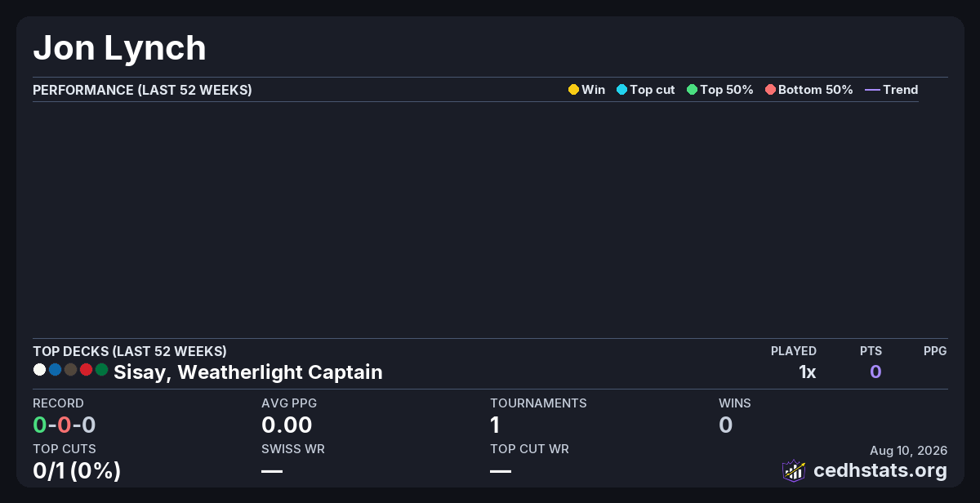980x503 pixels.
Task: Click the white mana color symbol
Action: [39, 370]
